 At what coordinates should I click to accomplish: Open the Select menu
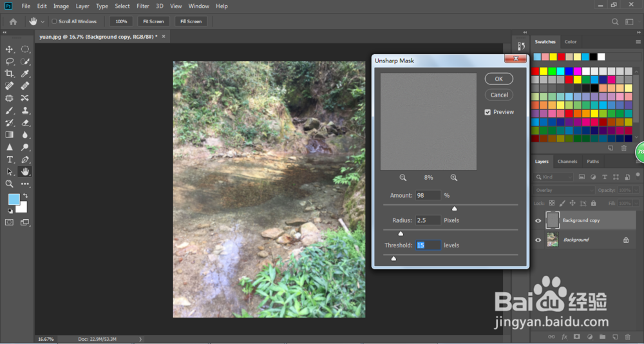(122, 6)
